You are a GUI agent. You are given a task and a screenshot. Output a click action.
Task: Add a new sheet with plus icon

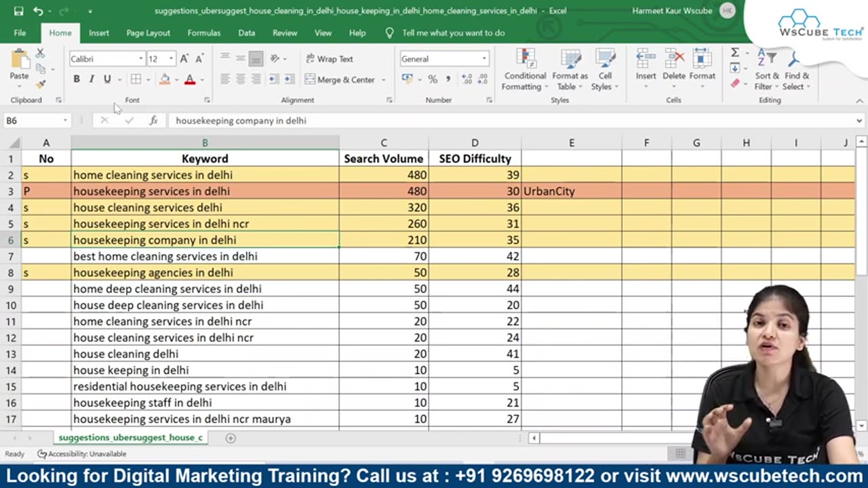tap(231, 438)
